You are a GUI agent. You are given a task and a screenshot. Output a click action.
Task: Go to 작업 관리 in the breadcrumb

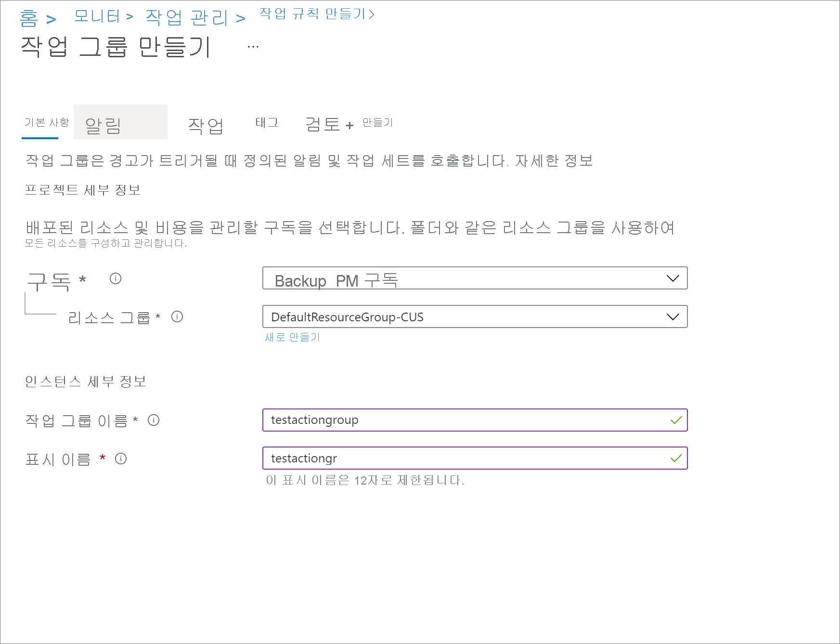[x=186, y=18]
